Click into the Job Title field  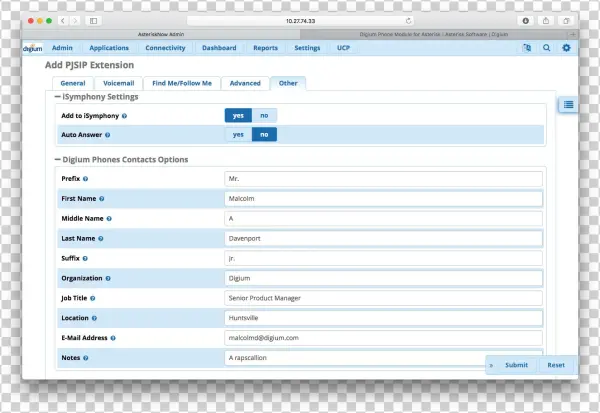383,298
